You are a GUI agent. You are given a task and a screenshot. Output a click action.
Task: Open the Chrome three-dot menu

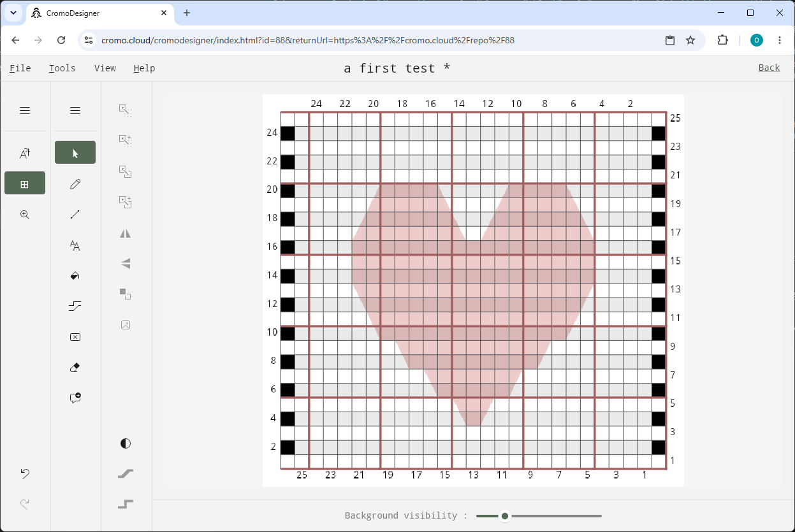point(780,40)
